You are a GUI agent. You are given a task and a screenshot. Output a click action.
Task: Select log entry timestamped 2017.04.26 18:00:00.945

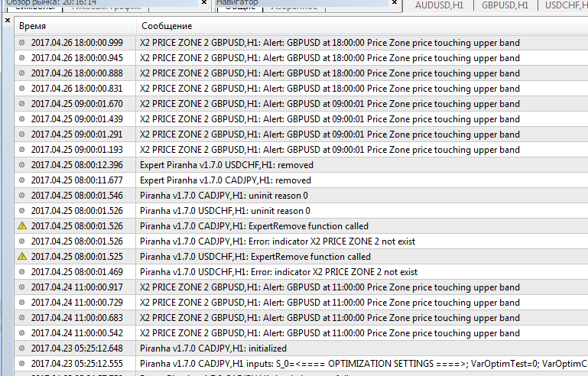coord(301,58)
